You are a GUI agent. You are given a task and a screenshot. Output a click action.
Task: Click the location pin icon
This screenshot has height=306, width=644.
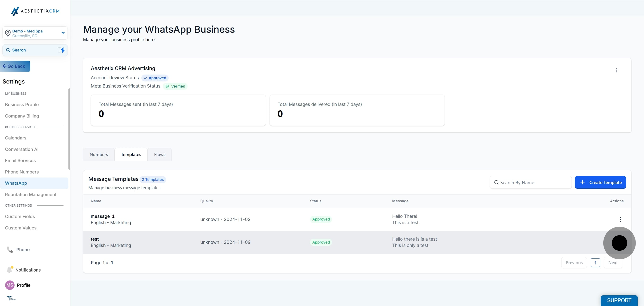pyautogui.click(x=8, y=33)
